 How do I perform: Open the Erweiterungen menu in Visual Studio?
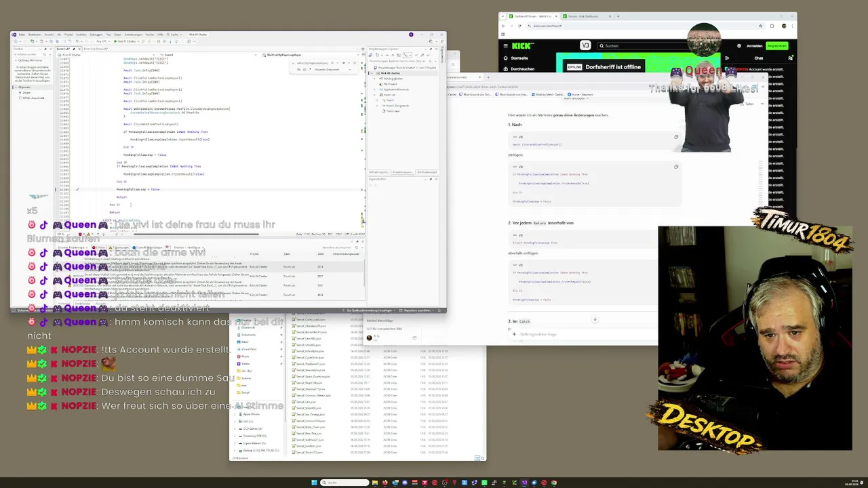pos(134,35)
